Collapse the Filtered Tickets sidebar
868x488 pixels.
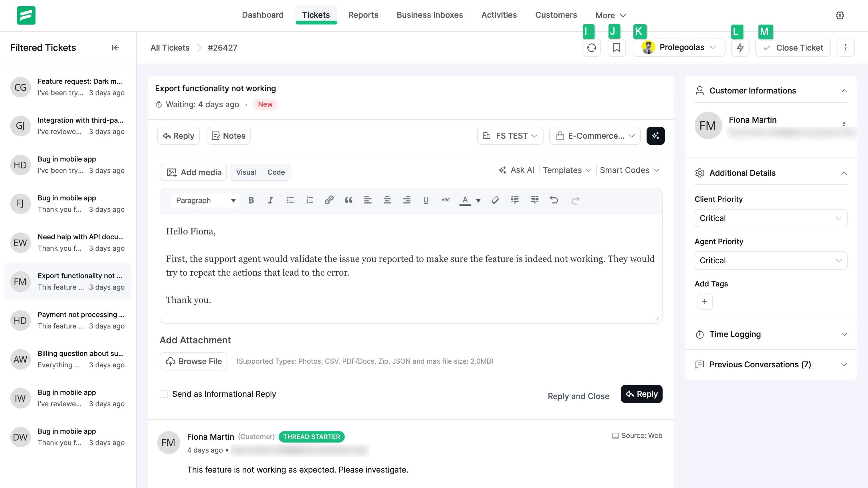tap(115, 48)
